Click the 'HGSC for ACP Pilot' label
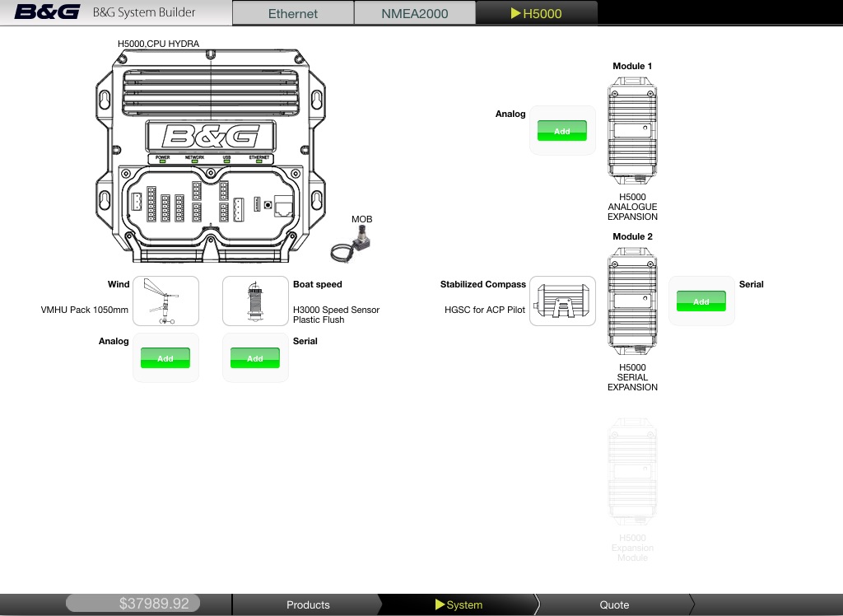The image size is (843, 616). [484, 310]
